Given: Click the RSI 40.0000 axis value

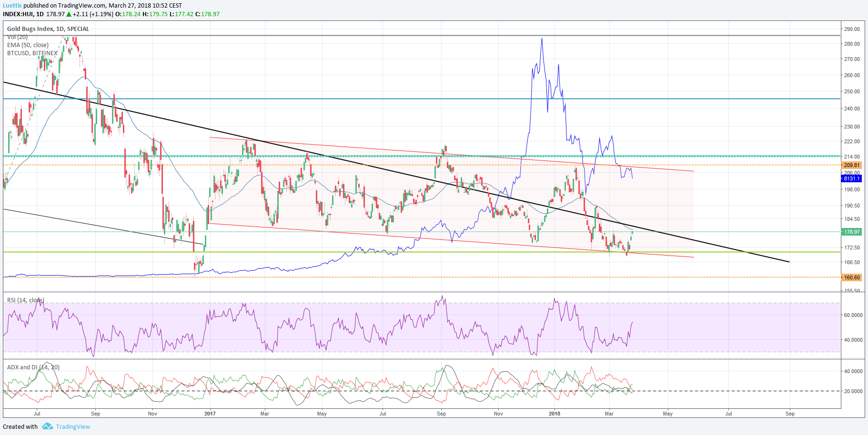Looking at the screenshot, I should coord(853,340).
